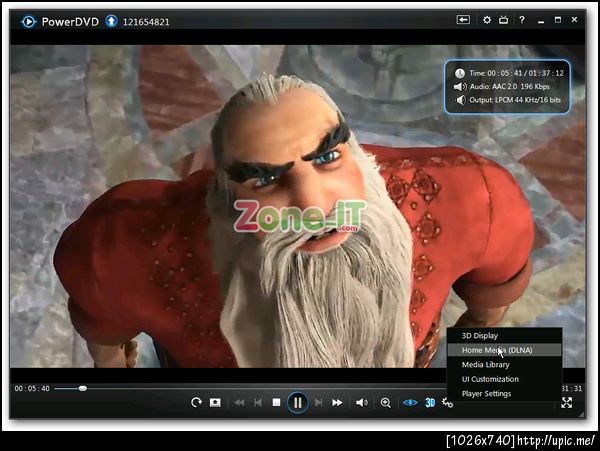600x451 pixels.
Task: Click the return-to-previous arrow icon in title bar
Action: coord(463,20)
